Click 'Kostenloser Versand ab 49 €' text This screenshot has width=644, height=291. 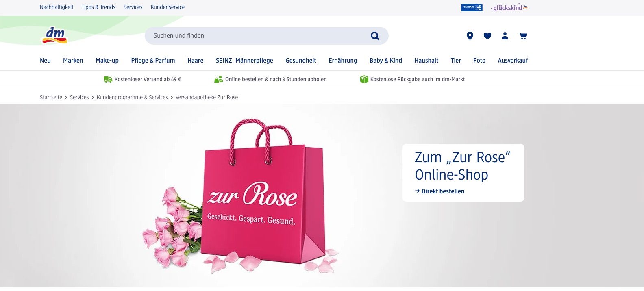[x=148, y=79]
